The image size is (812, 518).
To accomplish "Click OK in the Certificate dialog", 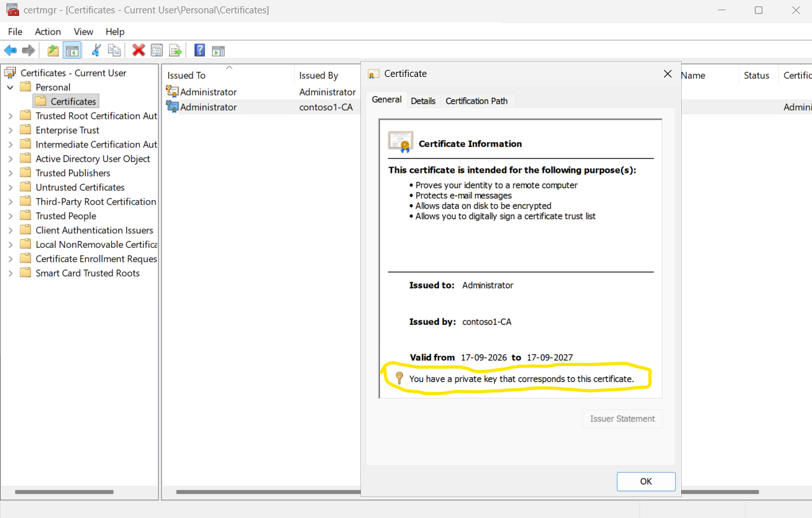I will pyautogui.click(x=646, y=481).
